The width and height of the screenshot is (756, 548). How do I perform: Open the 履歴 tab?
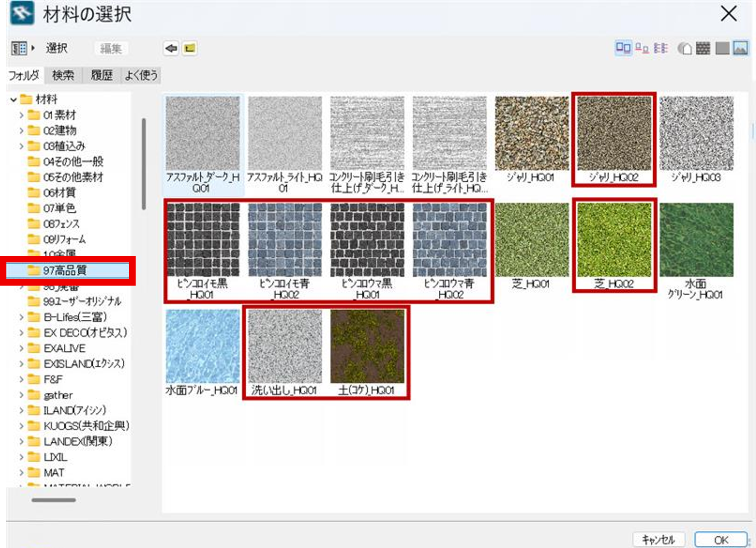coord(101,75)
